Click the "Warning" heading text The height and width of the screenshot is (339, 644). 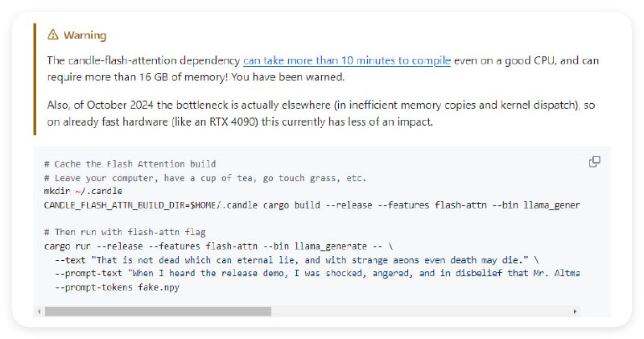pyautogui.click(x=85, y=35)
